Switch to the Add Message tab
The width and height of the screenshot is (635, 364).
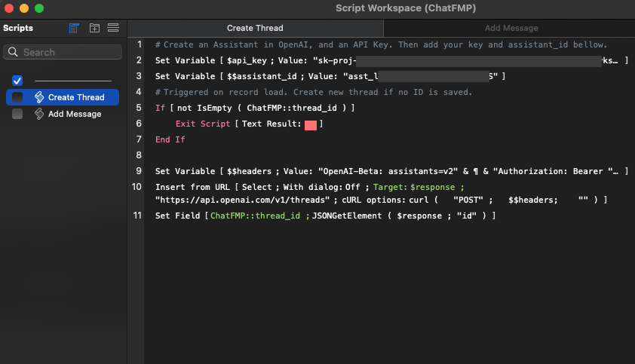[x=511, y=28]
